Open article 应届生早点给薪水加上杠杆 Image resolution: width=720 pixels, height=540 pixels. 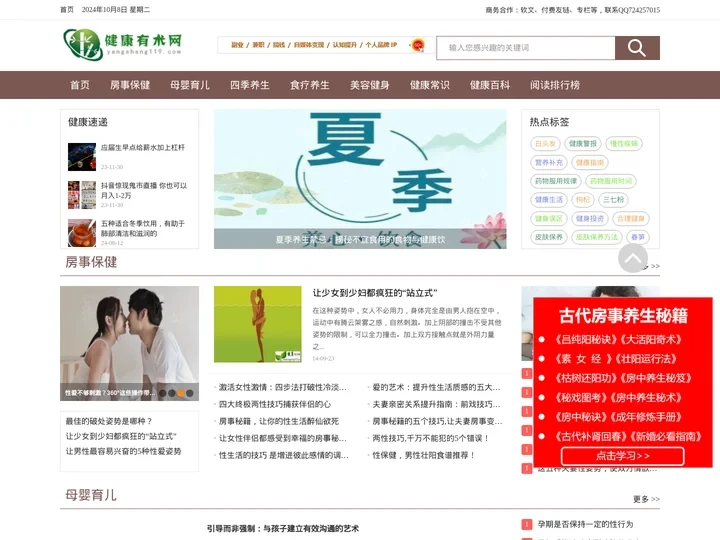click(143, 148)
